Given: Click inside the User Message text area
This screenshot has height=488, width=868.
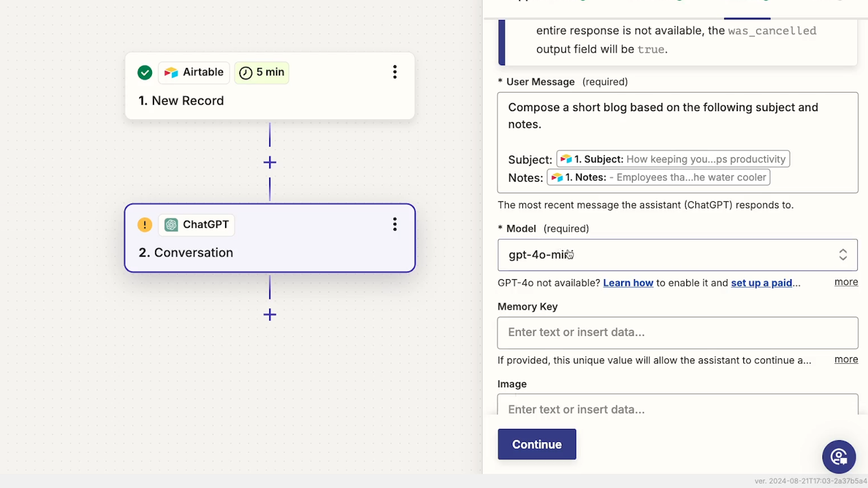Looking at the screenshot, I should [678, 143].
